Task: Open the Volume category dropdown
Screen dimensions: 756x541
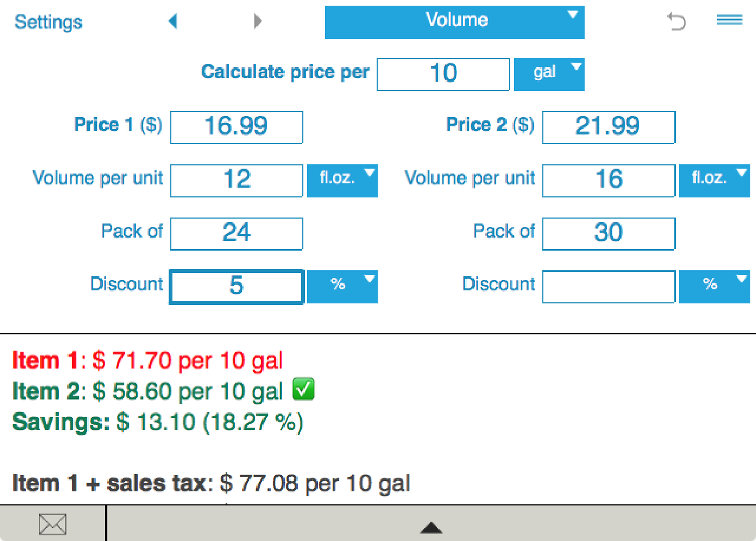Action: tap(454, 22)
